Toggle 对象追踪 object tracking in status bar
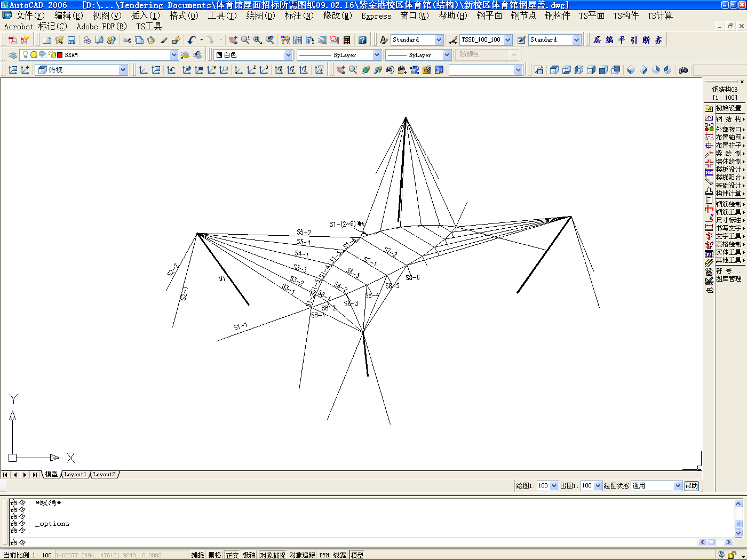The width and height of the screenshot is (747, 560). click(x=302, y=555)
